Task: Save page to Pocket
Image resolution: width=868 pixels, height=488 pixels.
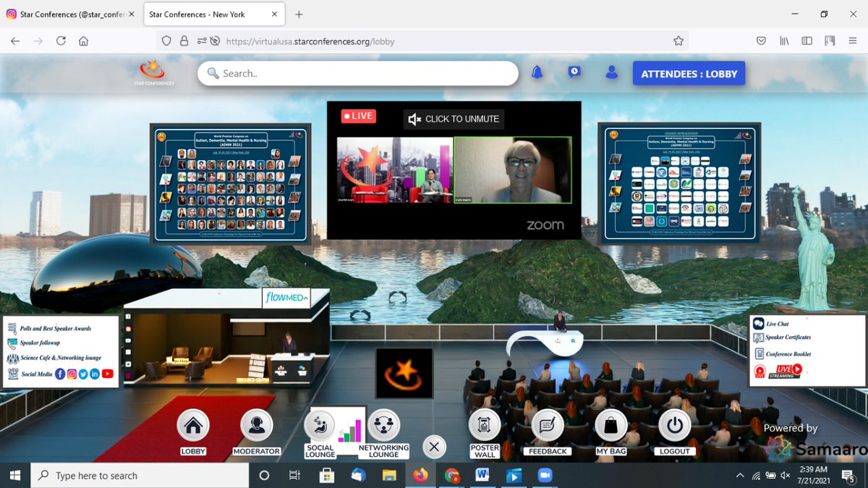Action: click(761, 41)
